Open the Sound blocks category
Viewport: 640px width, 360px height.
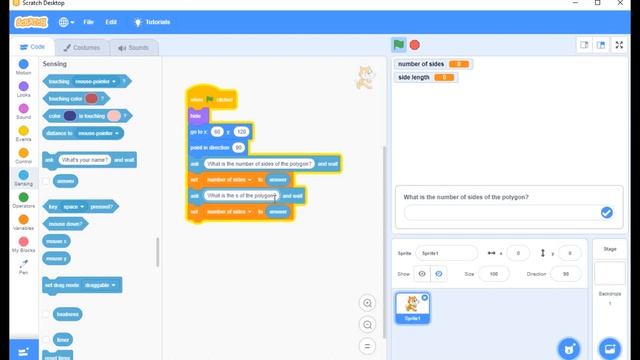pos(24,111)
